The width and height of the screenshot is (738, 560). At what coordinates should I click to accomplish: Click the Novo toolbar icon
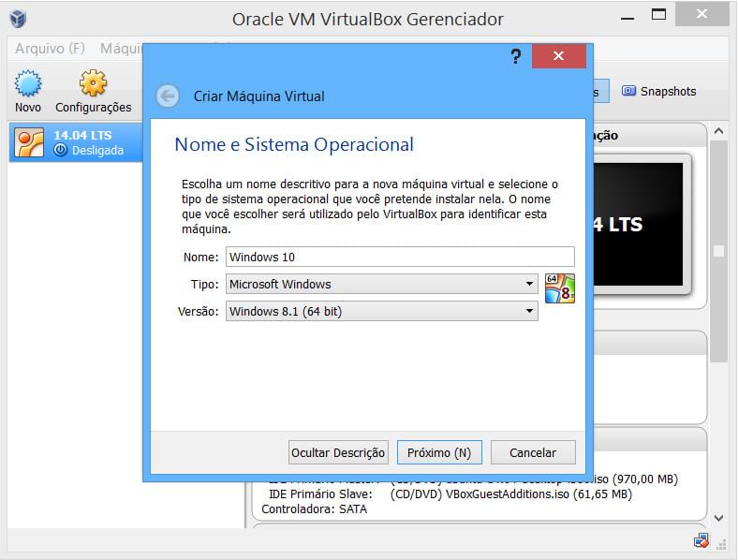(28, 82)
